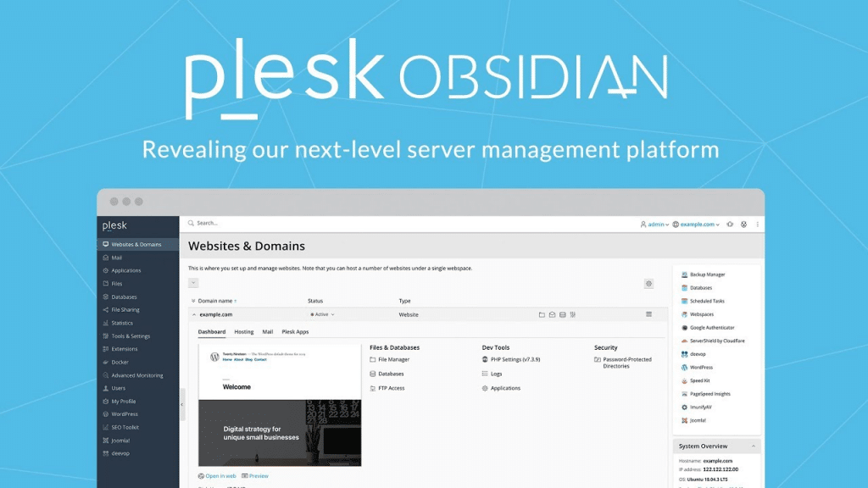Collapse the example.com domain row
This screenshot has height=488, width=868.
click(x=192, y=314)
